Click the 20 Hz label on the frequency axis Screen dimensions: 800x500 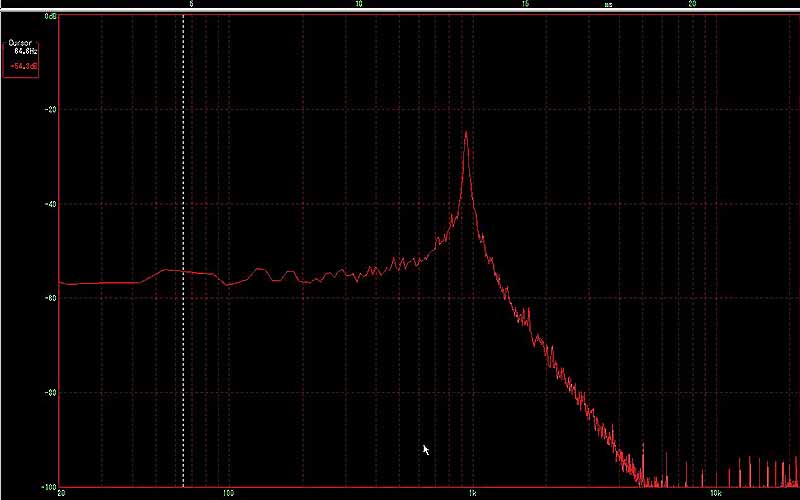62,494
